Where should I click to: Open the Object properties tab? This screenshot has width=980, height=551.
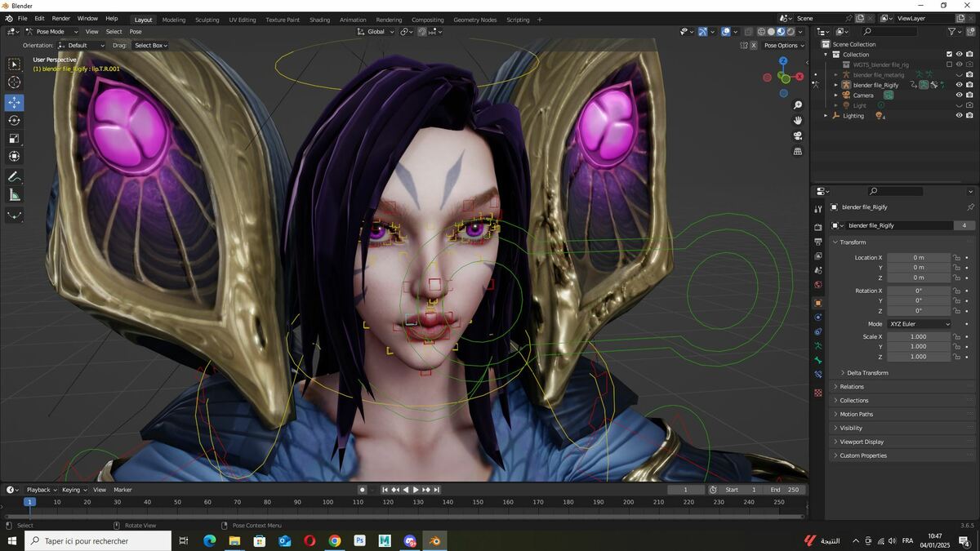[x=818, y=303]
